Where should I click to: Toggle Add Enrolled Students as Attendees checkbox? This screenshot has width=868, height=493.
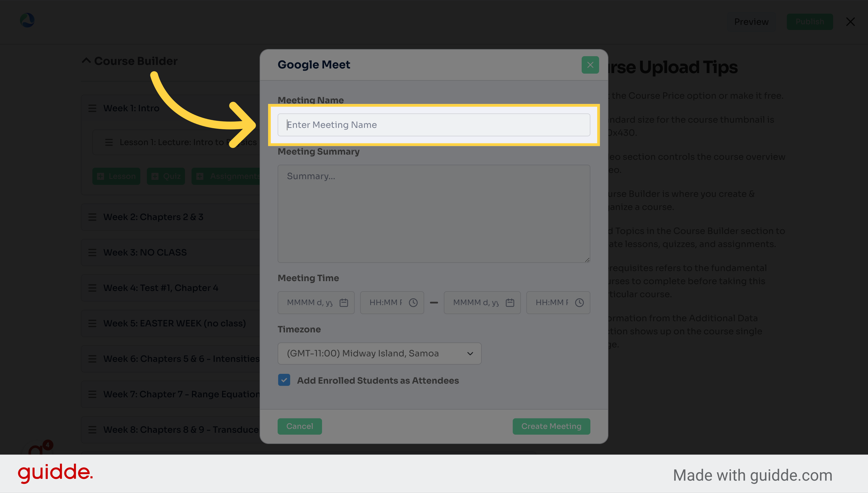coord(284,380)
